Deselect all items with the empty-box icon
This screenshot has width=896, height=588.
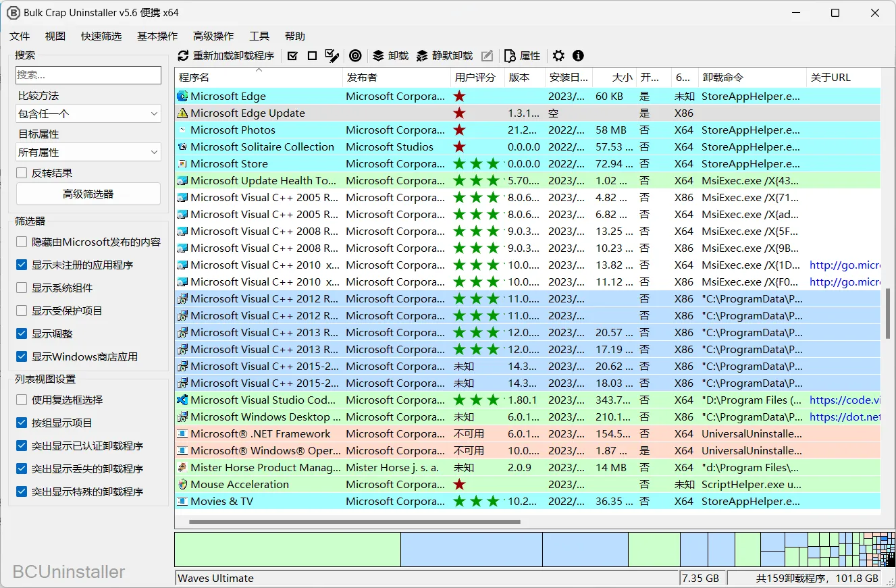coord(311,56)
